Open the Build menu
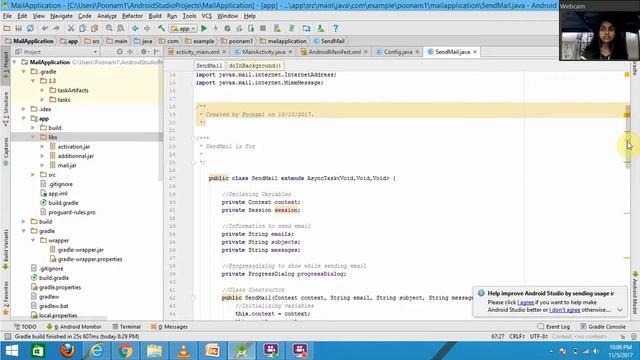Screen dimensions: 640x360 coord(155,16)
